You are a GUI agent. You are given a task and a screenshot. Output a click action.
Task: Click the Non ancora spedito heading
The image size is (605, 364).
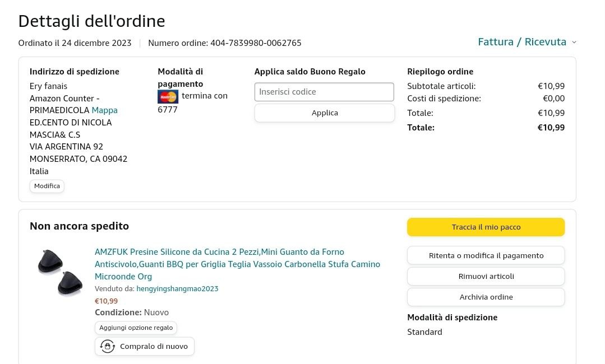[79, 226]
